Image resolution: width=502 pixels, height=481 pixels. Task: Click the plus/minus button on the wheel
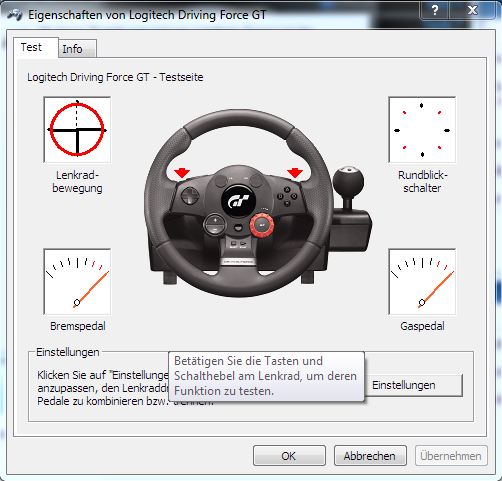coord(215,225)
